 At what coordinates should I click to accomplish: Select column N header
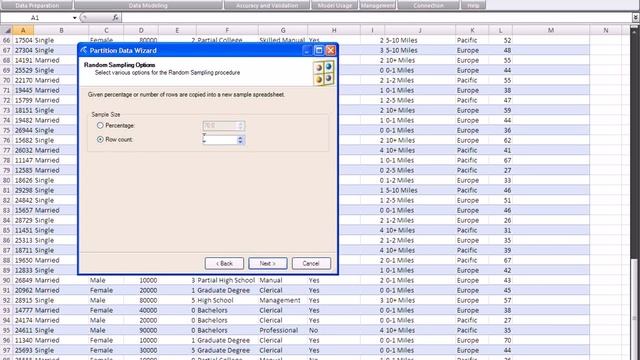(x=606, y=30)
